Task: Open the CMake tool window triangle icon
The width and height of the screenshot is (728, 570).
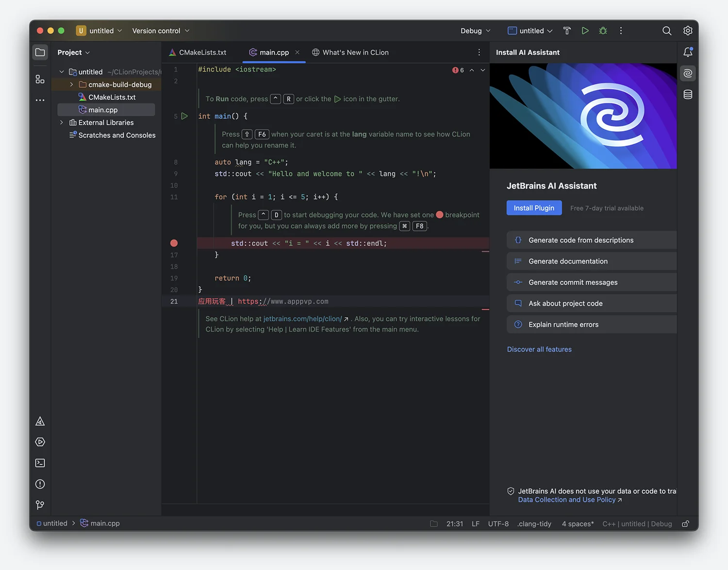Action: [x=40, y=421]
